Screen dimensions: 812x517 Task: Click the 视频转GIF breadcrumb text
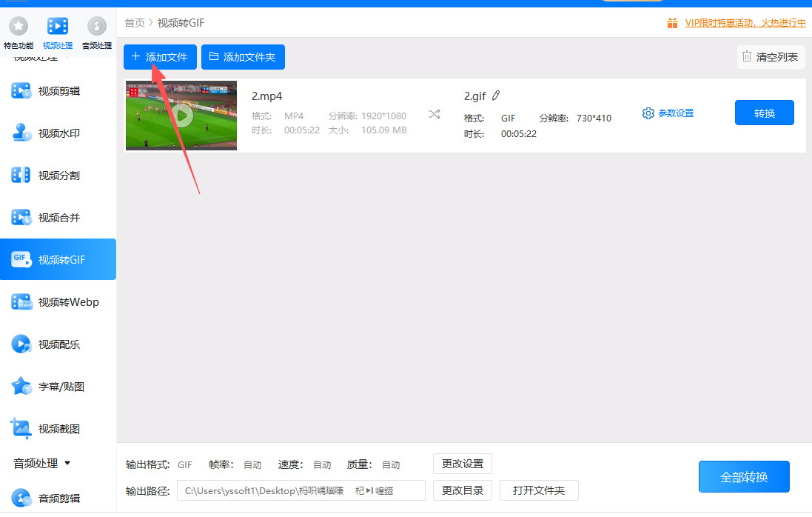tap(181, 23)
